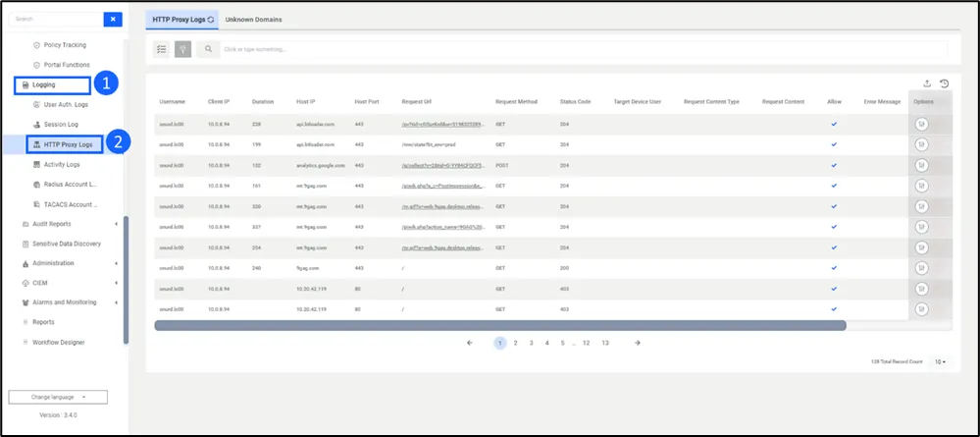
Task: Click the TACACS Account sidebar icon
Action: click(x=37, y=204)
